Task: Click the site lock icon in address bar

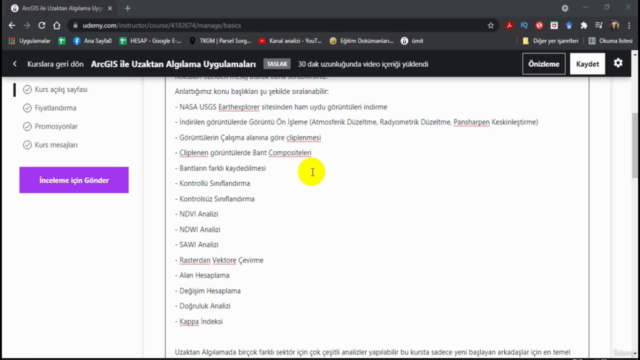Action: [x=76, y=25]
